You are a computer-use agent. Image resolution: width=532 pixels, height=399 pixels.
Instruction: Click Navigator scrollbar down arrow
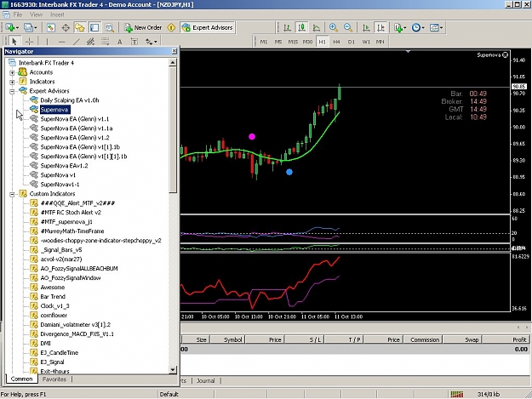click(x=173, y=369)
